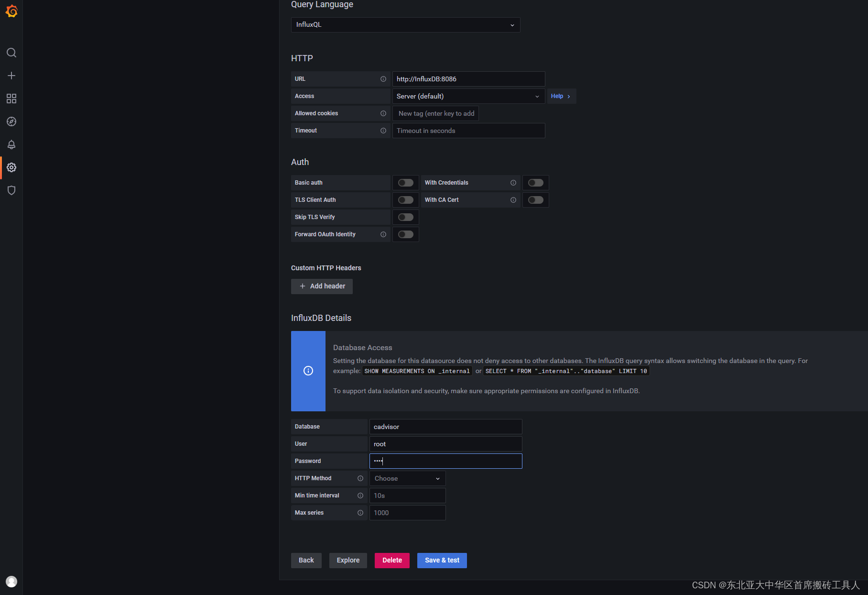This screenshot has height=595, width=868.
Task: Open the Dashboards grid icon
Action: pyautogui.click(x=11, y=99)
